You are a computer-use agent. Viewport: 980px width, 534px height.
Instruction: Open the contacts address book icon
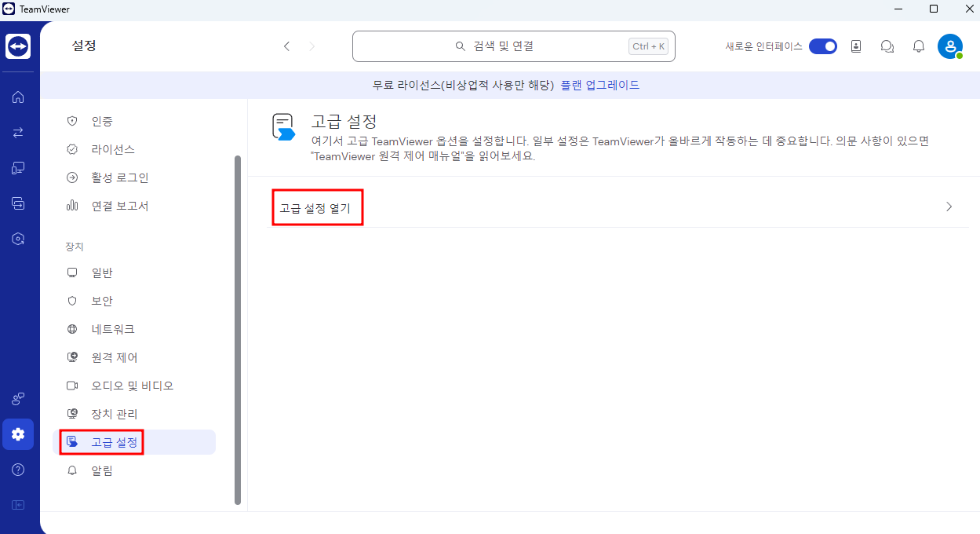click(856, 46)
